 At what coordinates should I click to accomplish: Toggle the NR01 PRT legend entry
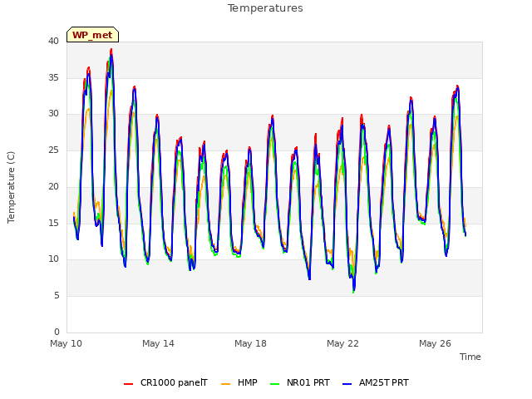tap(300, 383)
